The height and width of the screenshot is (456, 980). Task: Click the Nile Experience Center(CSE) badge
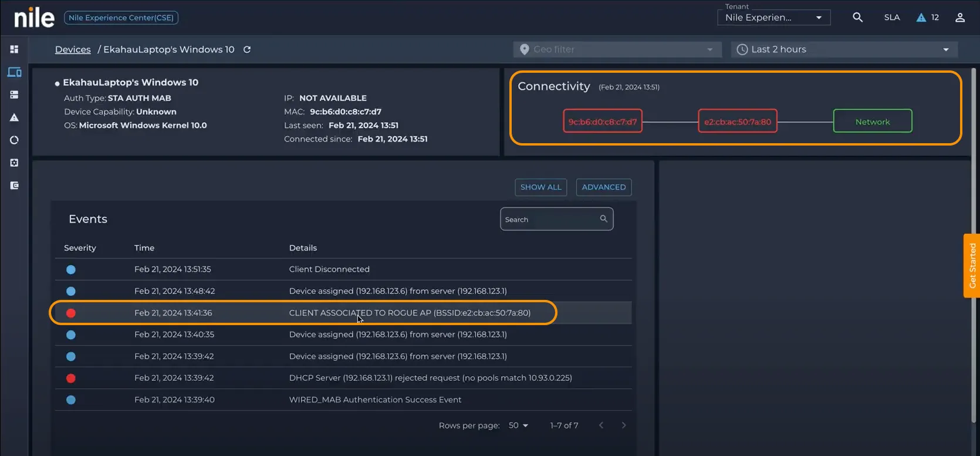[121, 18]
